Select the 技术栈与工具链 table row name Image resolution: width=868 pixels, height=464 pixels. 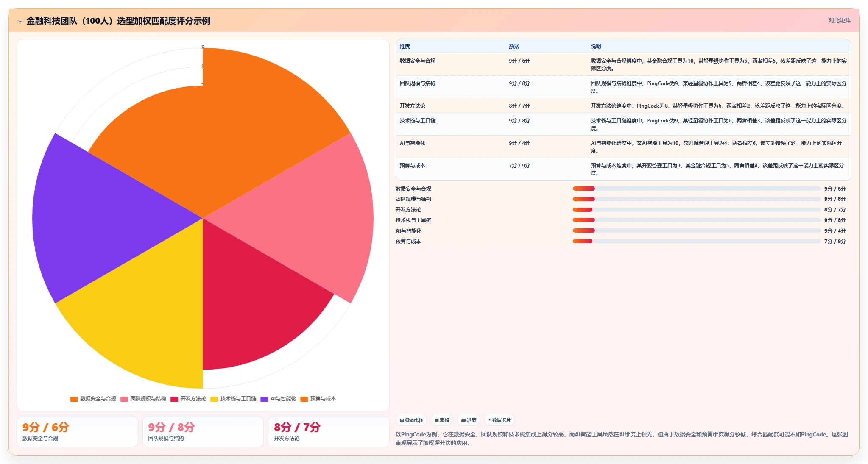coord(417,121)
